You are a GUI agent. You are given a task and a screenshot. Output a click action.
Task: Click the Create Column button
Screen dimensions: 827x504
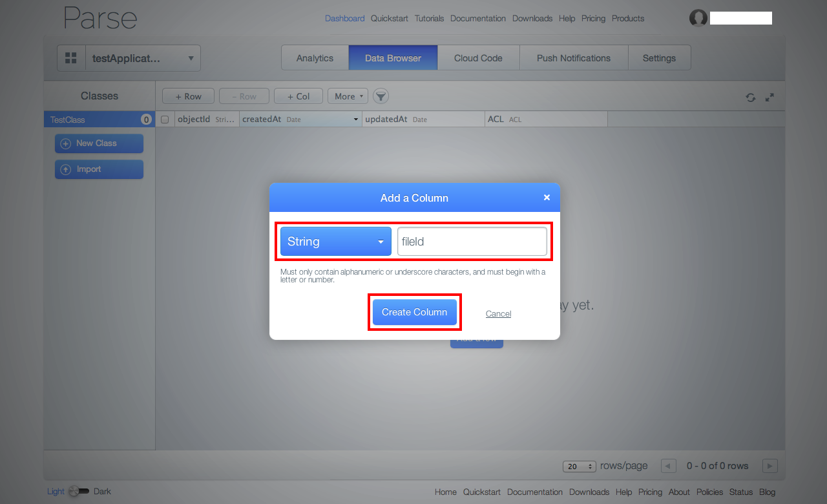point(414,312)
